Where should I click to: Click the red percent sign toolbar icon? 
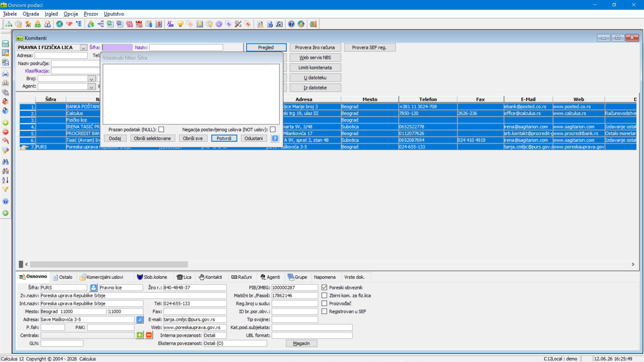tap(129, 24)
